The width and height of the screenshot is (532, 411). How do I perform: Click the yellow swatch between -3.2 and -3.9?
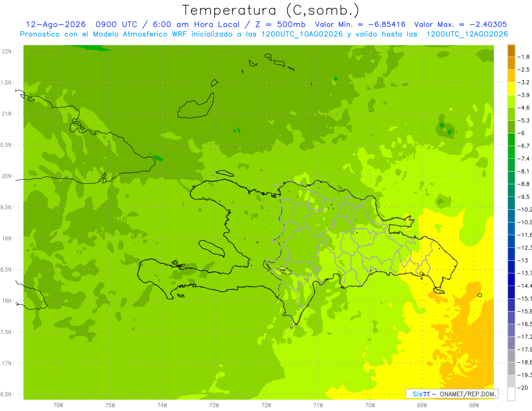tap(511, 89)
